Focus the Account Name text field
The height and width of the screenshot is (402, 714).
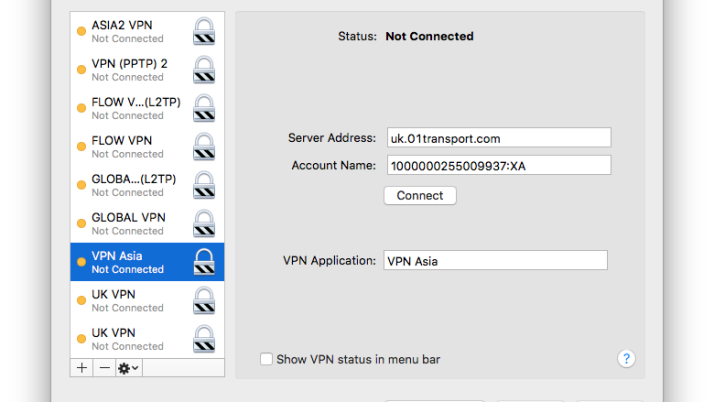click(x=497, y=166)
